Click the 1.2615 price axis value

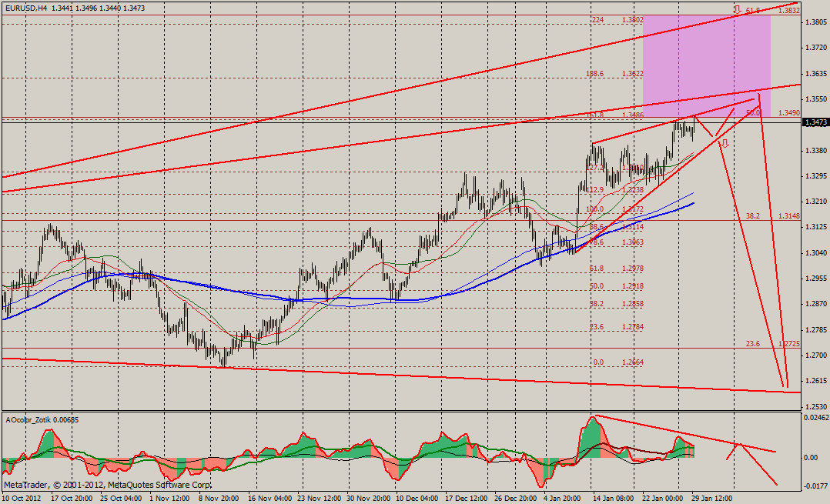tap(815, 381)
